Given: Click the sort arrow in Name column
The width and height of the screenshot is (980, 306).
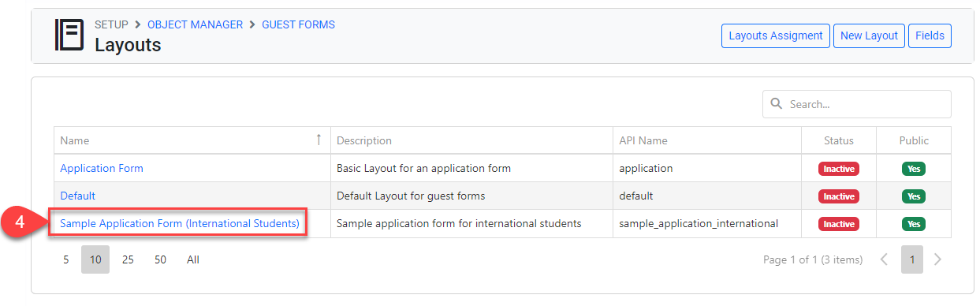Looking at the screenshot, I should [x=319, y=140].
